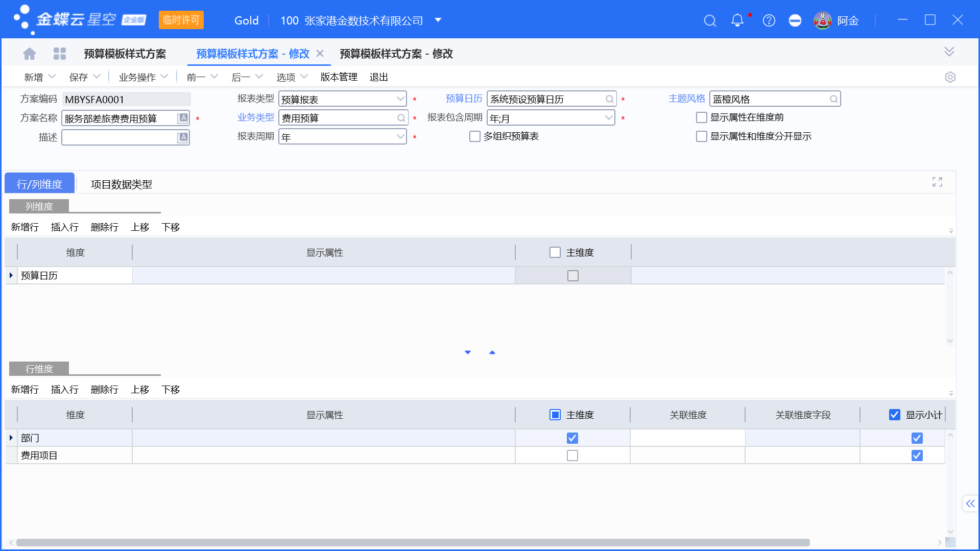Search lookup for 业务类型 field

pos(401,118)
